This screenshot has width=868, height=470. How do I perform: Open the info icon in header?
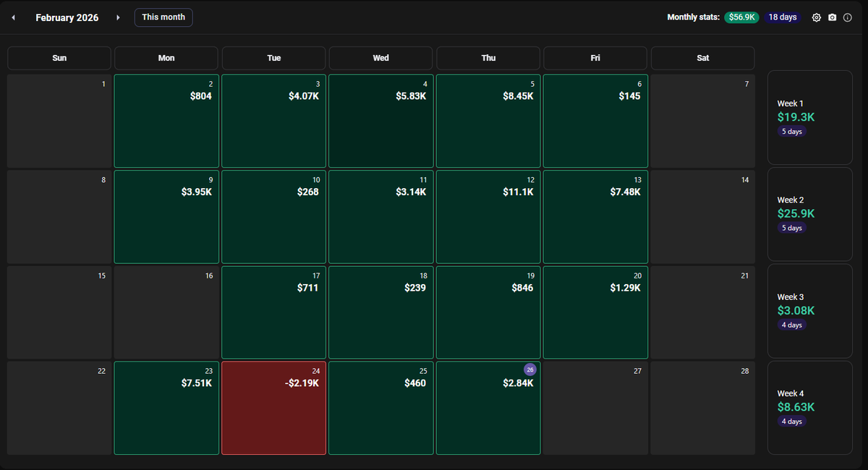point(848,17)
